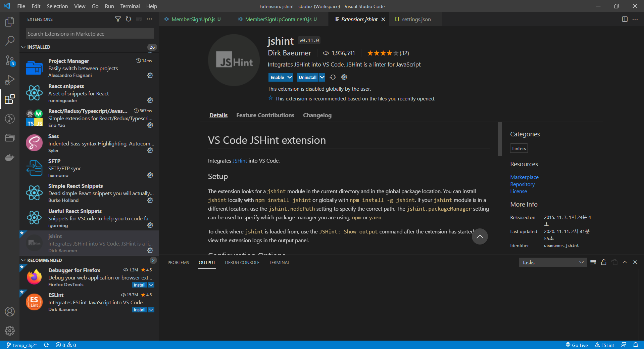Image resolution: width=644 pixels, height=349 pixels.
Task: Switch to settings.json tab
Action: click(x=416, y=19)
